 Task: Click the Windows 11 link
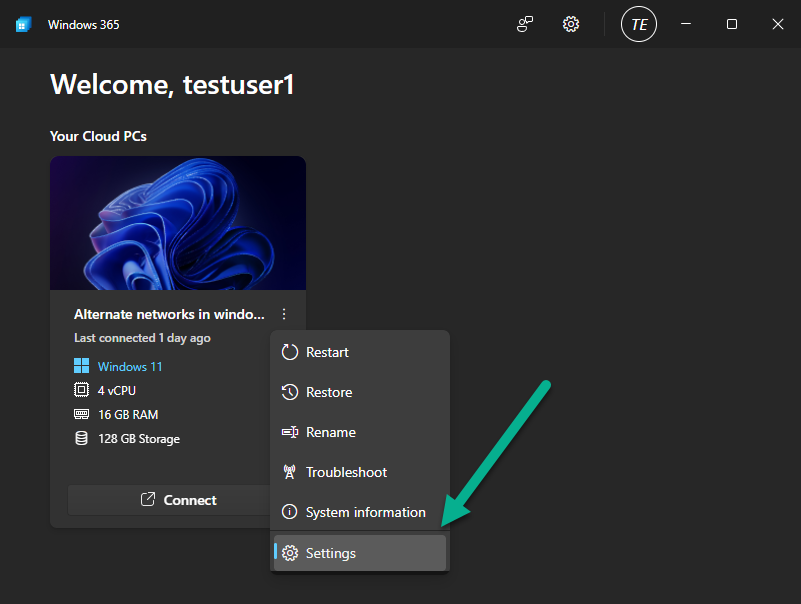click(x=130, y=366)
